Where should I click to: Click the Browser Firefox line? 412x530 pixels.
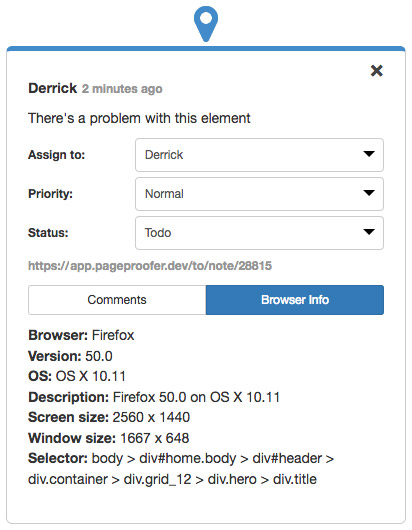(x=81, y=335)
